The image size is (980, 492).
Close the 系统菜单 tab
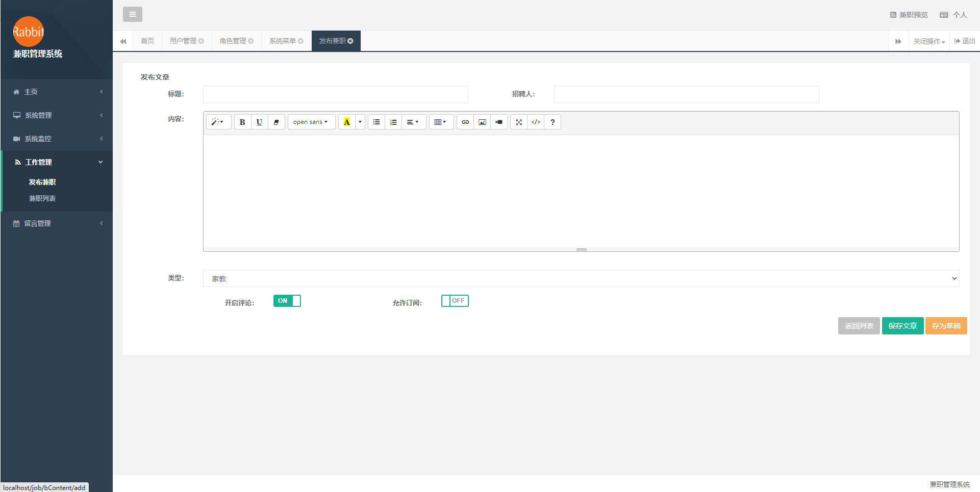300,41
